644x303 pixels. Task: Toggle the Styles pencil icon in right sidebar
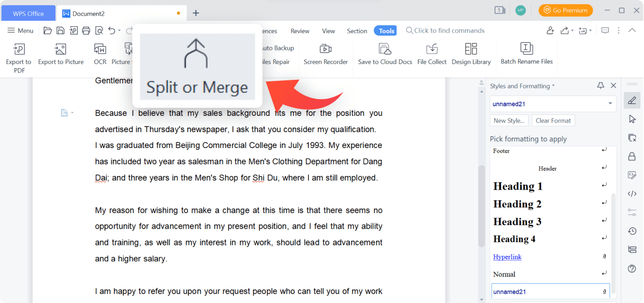point(632,100)
